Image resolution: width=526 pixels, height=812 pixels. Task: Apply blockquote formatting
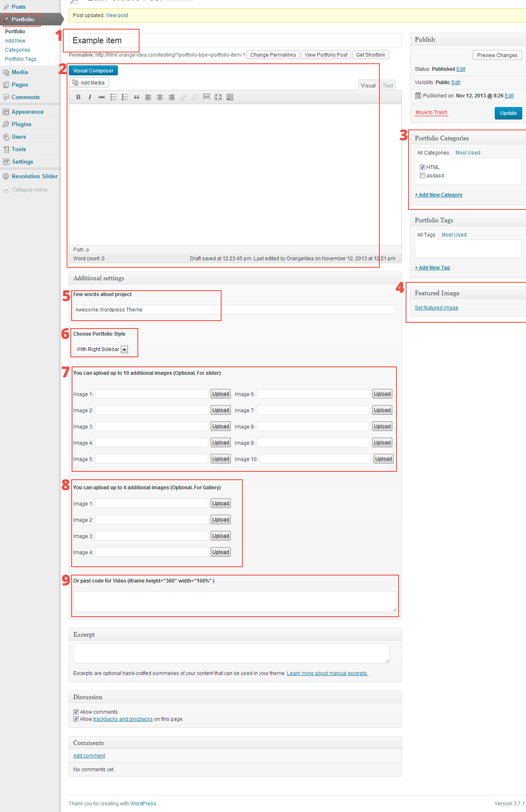(137, 97)
